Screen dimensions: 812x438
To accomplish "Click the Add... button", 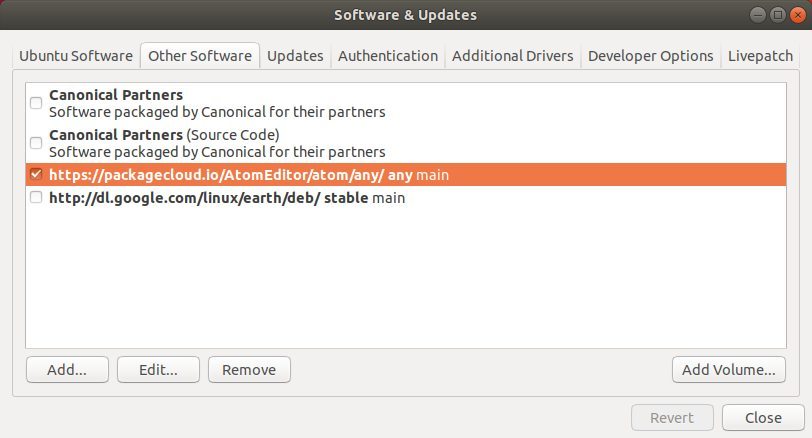I will (x=67, y=370).
